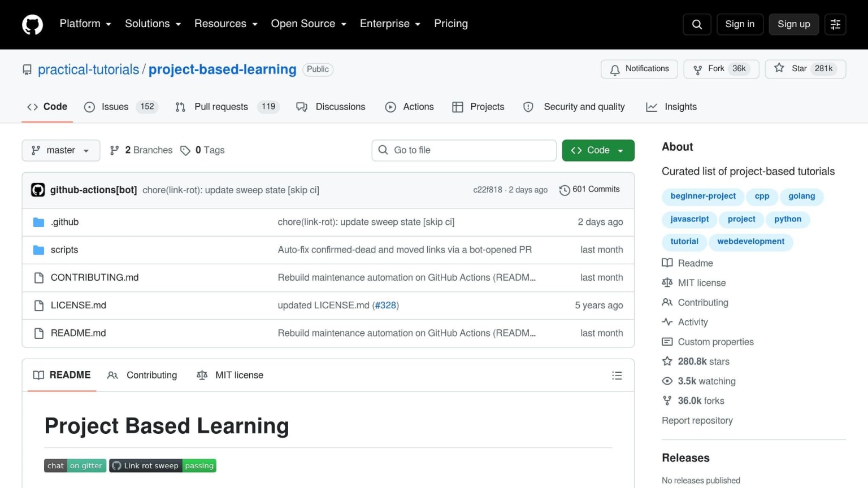Screen dimensions: 868x488
Task: Star the repository using the star icon
Action: [x=779, y=68]
